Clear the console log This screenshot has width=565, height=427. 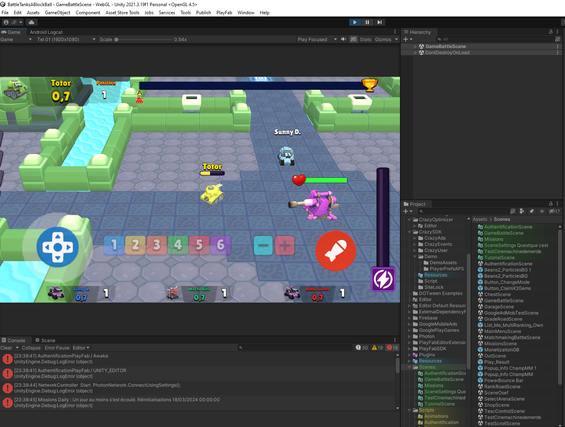(x=6, y=348)
